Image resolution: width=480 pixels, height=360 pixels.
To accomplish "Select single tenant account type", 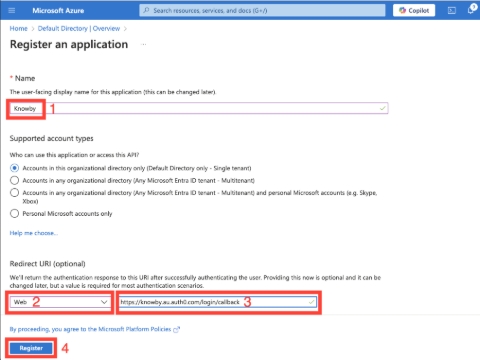I will [14, 168].
